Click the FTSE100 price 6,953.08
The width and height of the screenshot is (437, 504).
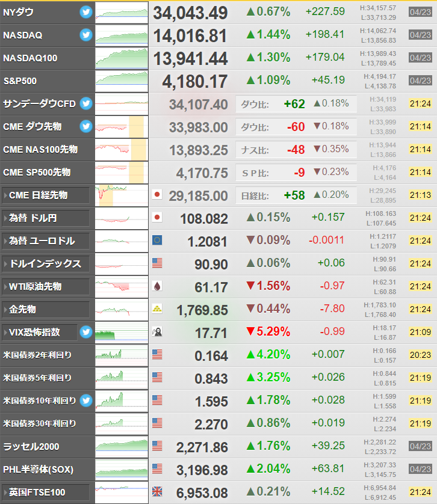tap(202, 493)
